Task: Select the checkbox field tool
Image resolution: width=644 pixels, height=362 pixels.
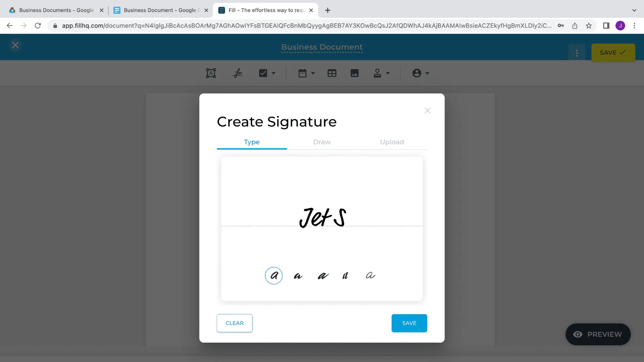Action: click(x=263, y=73)
